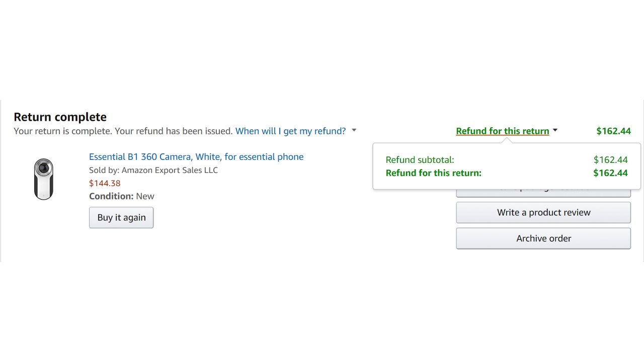Open the Essential B1 360 Camera title link

pyautogui.click(x=196, y=157)
